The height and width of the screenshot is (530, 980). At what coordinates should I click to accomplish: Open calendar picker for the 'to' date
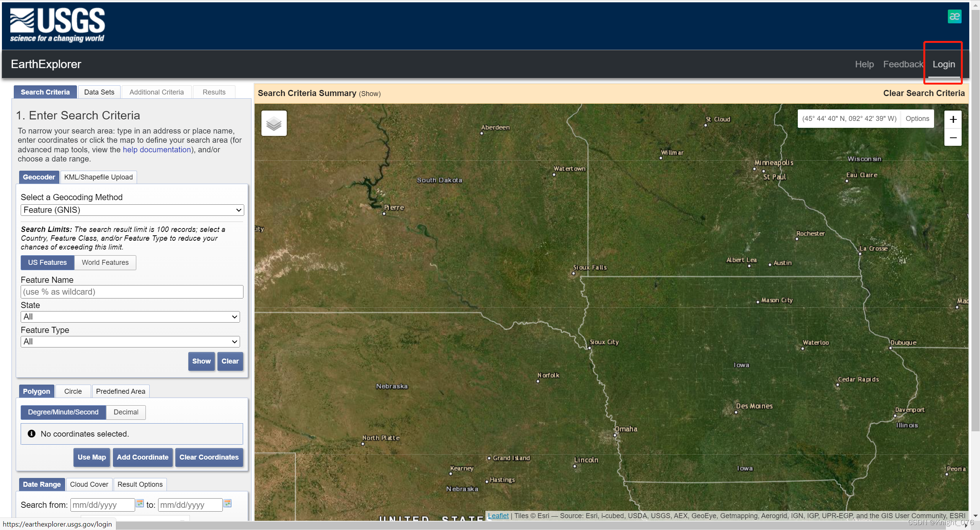228,504
